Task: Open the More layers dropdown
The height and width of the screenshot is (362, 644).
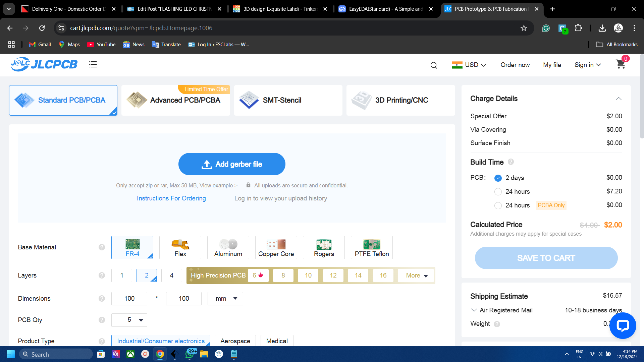Action: pos(416,276)
